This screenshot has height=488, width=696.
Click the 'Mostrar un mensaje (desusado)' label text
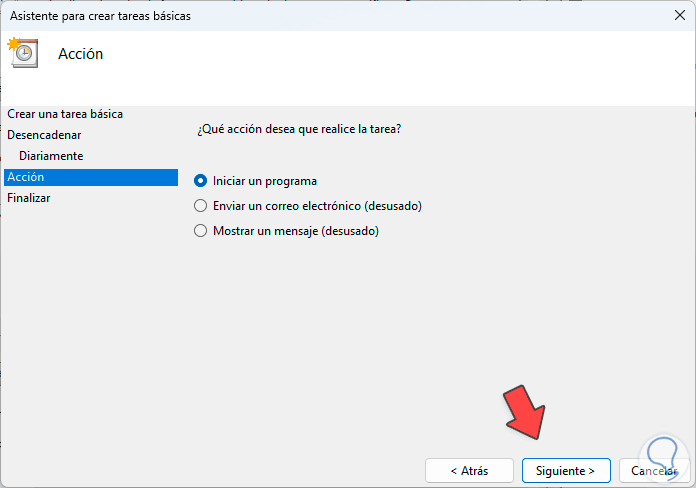(x=296, y=231)
